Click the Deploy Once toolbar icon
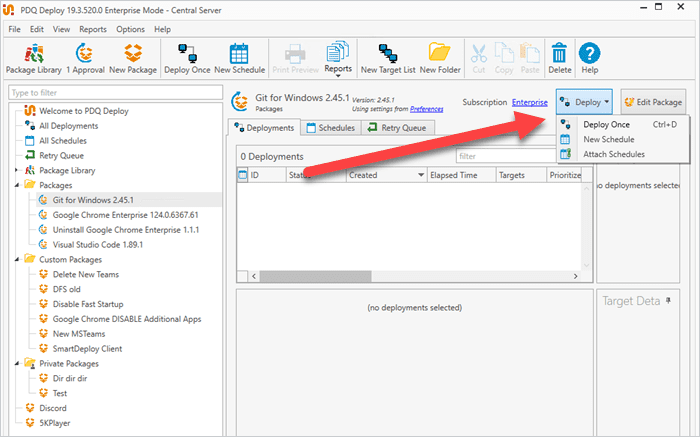700x437 pixels. tap(187, 58)
